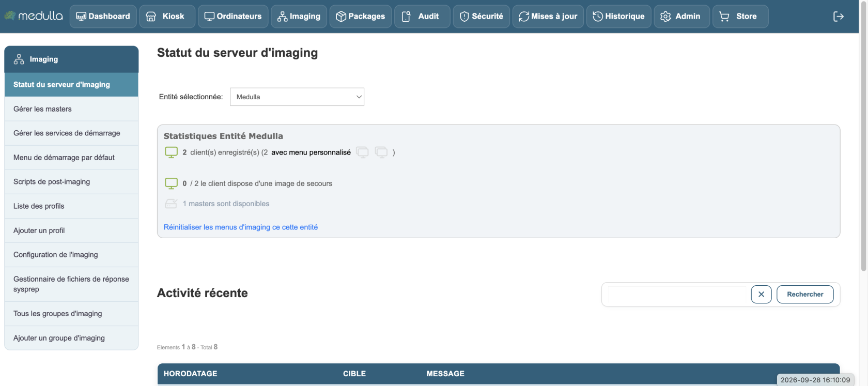This screenshot has height=386, width=868.
Task: Navigate to the Audit section
Action: pos(422,17)
